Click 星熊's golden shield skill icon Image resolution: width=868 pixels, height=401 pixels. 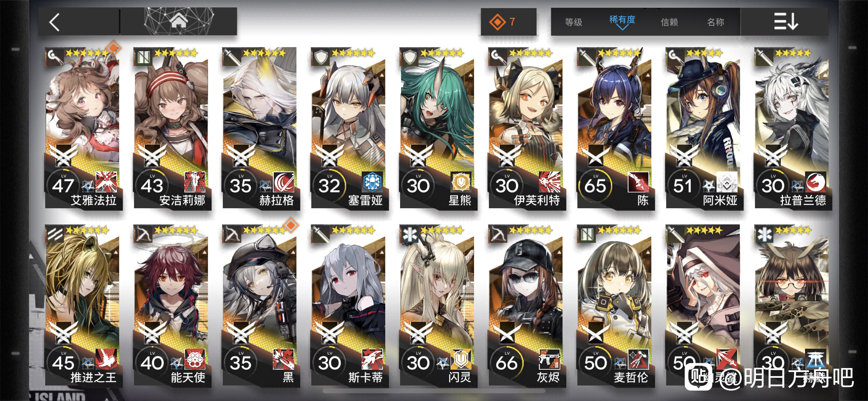pyautogui.click(x=460, y=182)
